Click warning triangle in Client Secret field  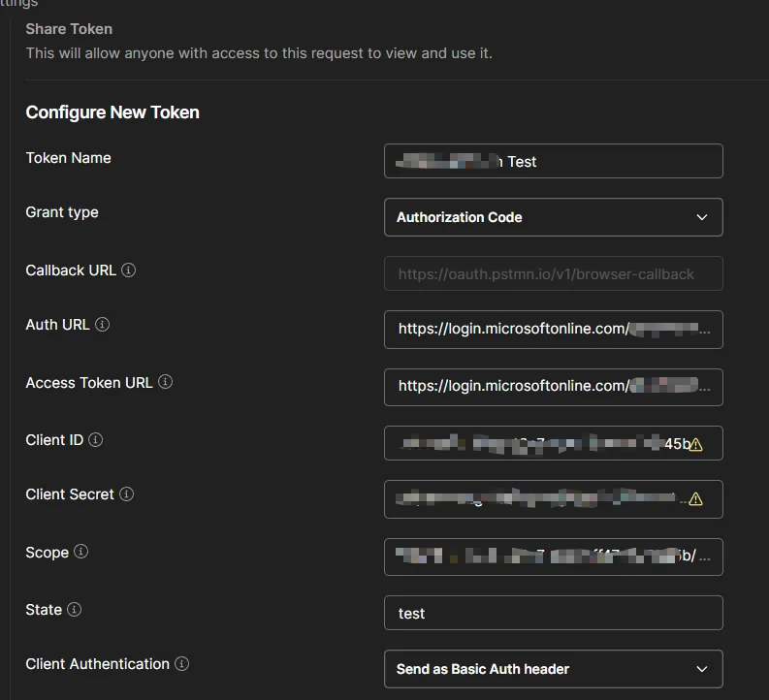696,499
